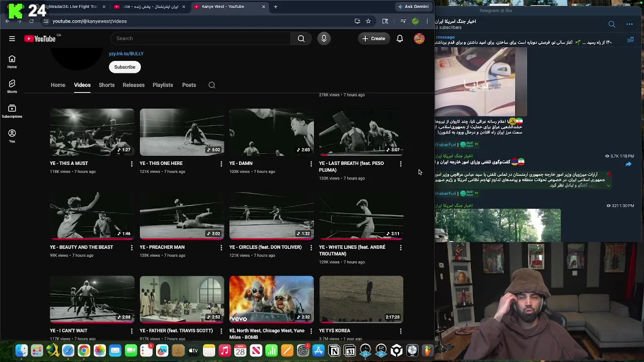Switch to the Posts tab
Viewport: 644px width, 362px height.
coord(189,85)
